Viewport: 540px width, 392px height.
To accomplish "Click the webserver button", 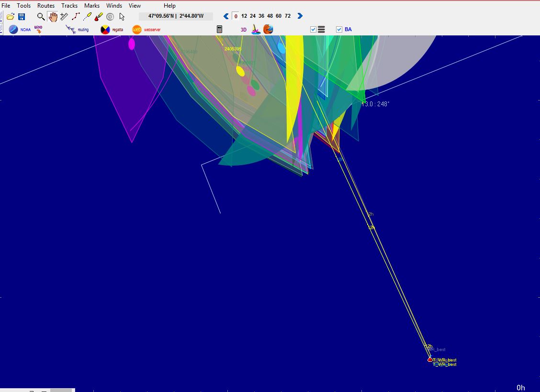I will pos(146,30).
